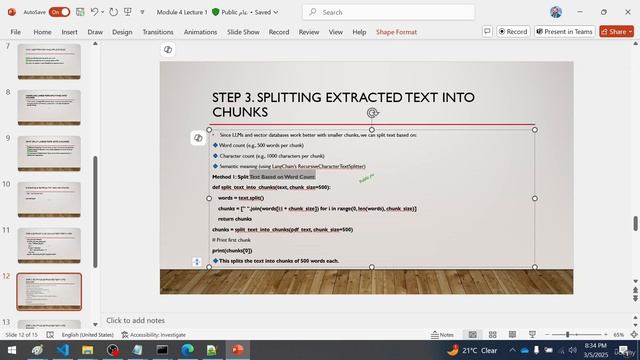Open the Design tab
Screen dimensions: 640x360
(122, 32)
